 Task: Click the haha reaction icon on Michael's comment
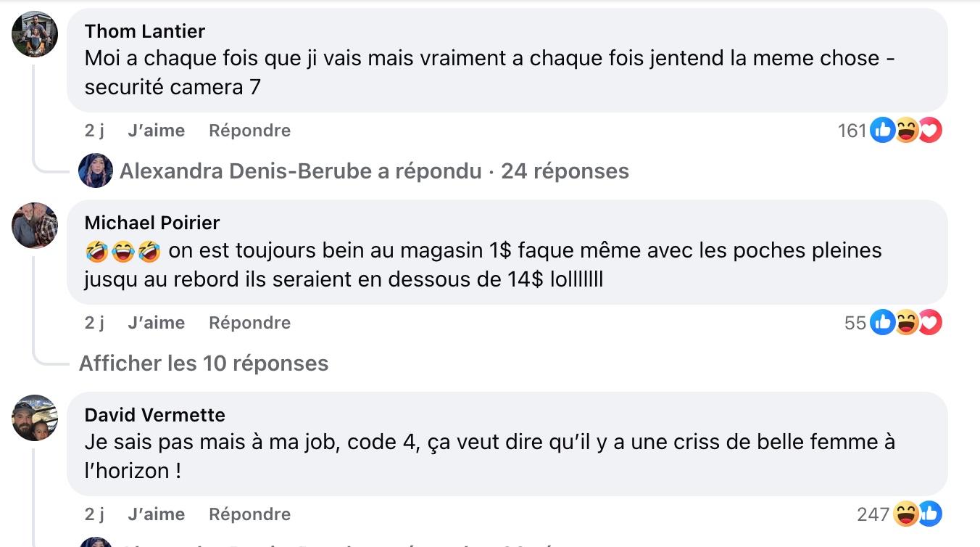[x=905, y=323]
